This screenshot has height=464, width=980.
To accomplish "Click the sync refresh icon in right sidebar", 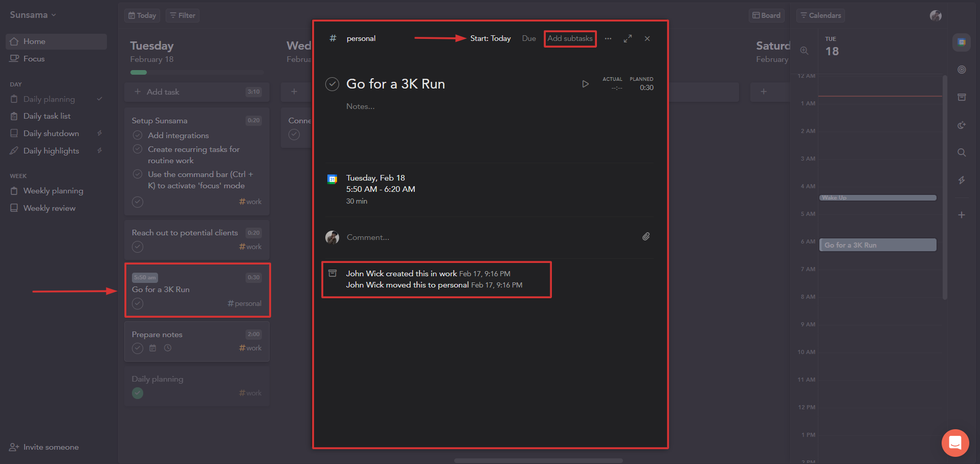I will coord(962,125).
